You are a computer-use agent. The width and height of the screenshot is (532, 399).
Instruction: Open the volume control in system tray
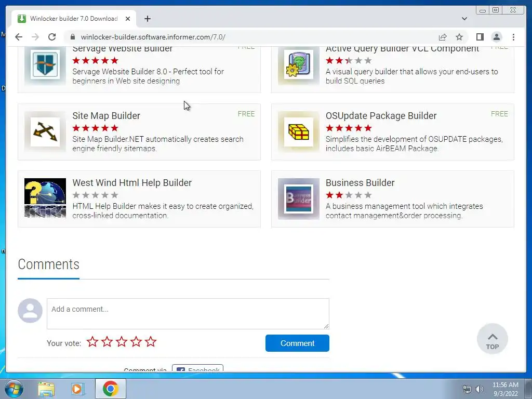coord(479,389)
